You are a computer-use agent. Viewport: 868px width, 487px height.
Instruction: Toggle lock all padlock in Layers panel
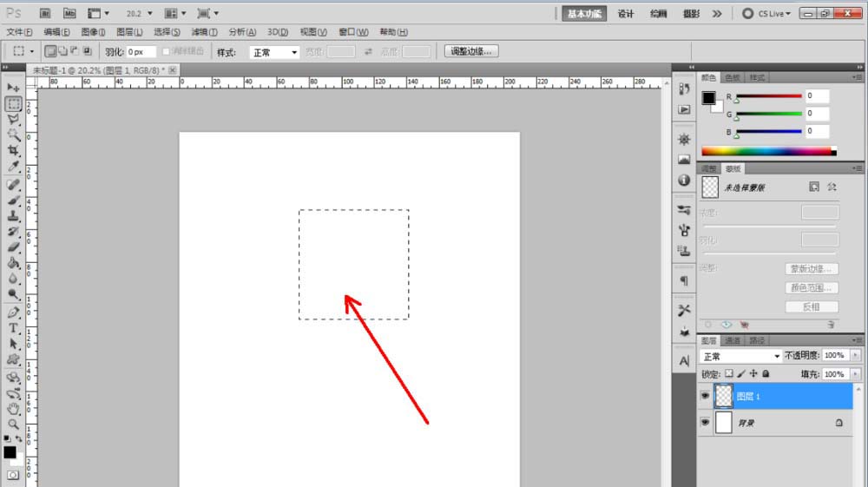766,373
